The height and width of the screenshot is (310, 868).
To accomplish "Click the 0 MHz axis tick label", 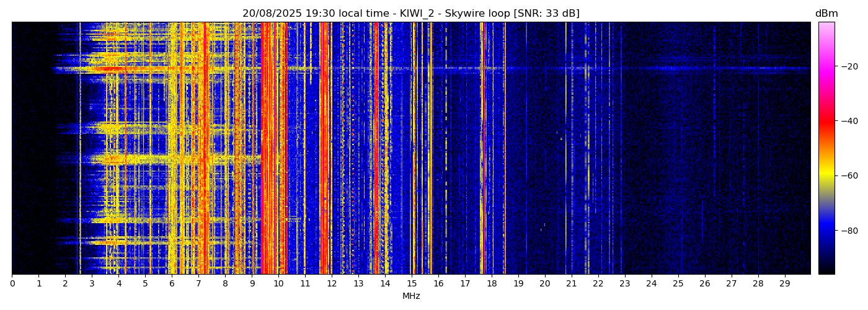I will click(12, 284).
